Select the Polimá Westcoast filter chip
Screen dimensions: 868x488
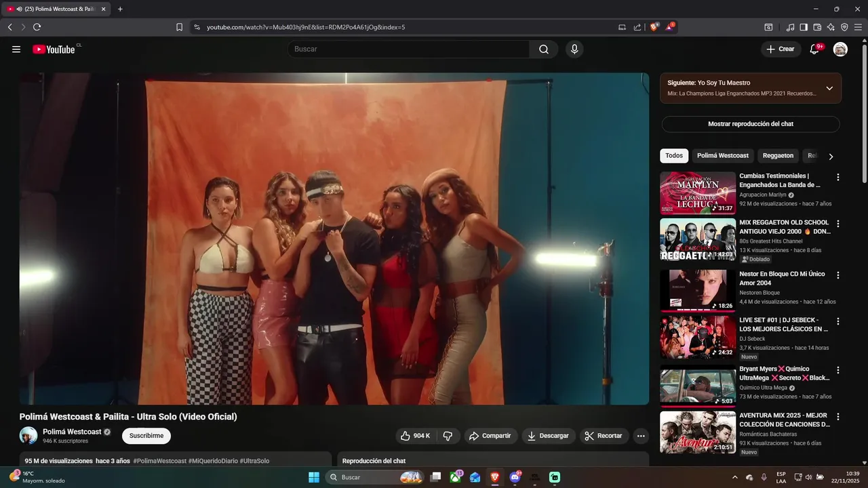(x=723, y=156)
